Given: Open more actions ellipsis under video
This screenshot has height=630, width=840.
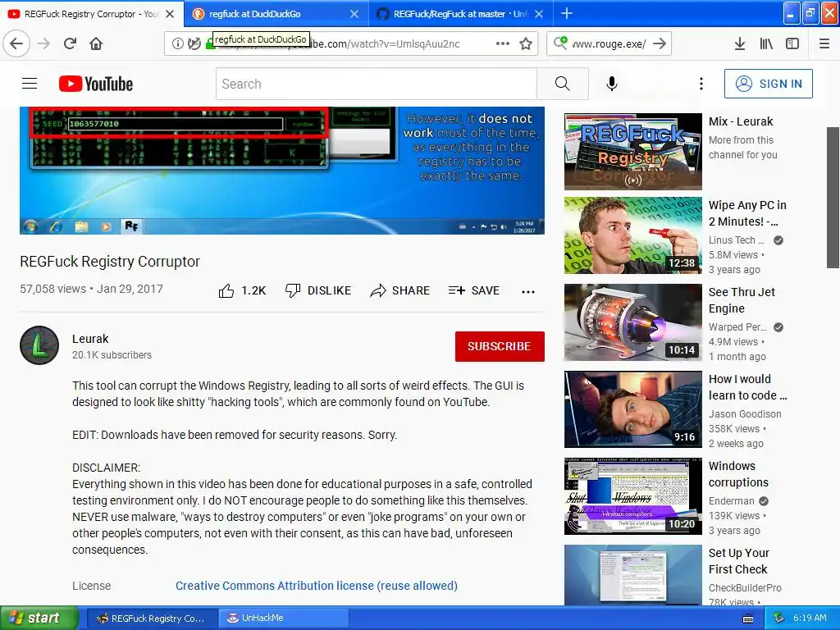Looking at the screenshot, I should 528,291.
